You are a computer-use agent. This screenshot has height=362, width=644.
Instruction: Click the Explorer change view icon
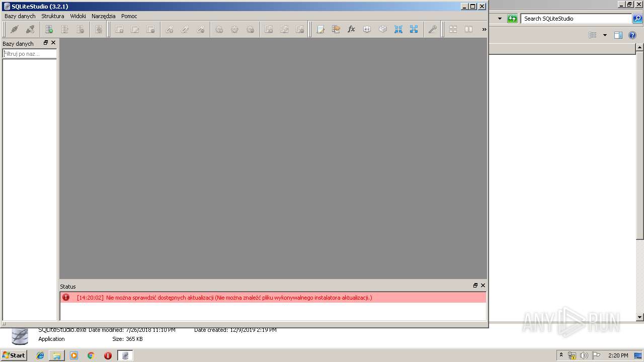click(593, 35)
